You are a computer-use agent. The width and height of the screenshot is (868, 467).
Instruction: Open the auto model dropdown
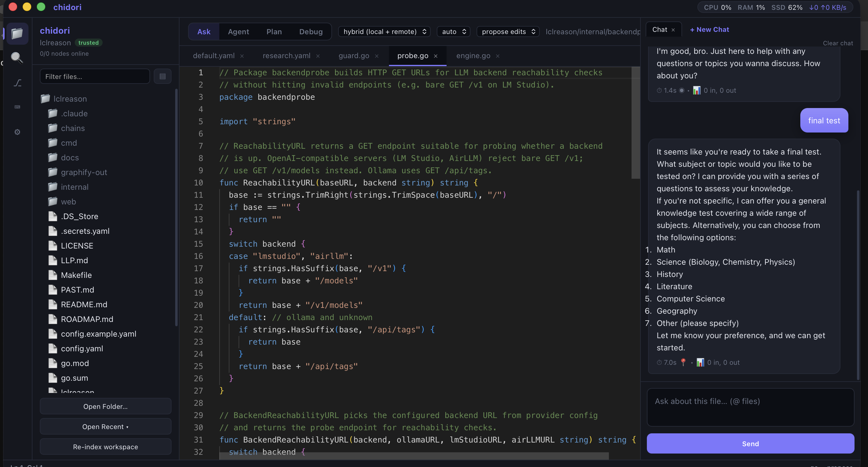(x=454, y=32)
